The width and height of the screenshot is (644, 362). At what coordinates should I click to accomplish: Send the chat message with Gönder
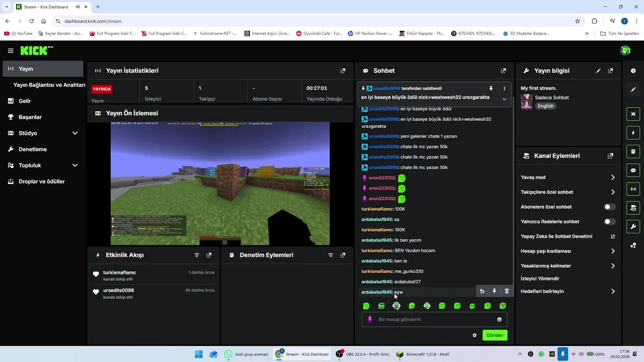pos(495,335)
